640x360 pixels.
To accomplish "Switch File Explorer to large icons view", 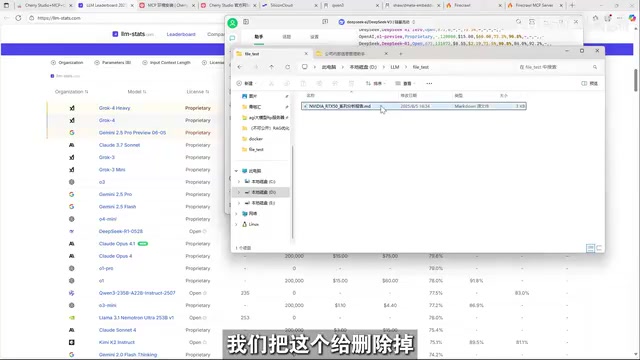I will click(599, 248).
